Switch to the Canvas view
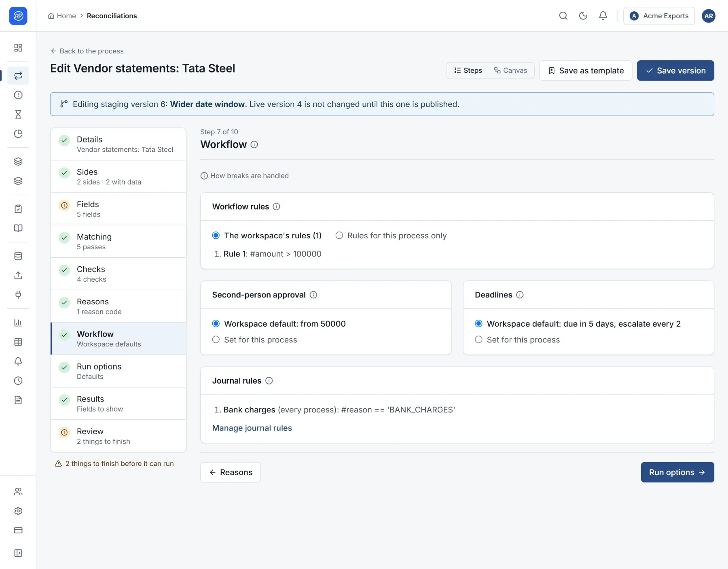 (x=510, y=70)
